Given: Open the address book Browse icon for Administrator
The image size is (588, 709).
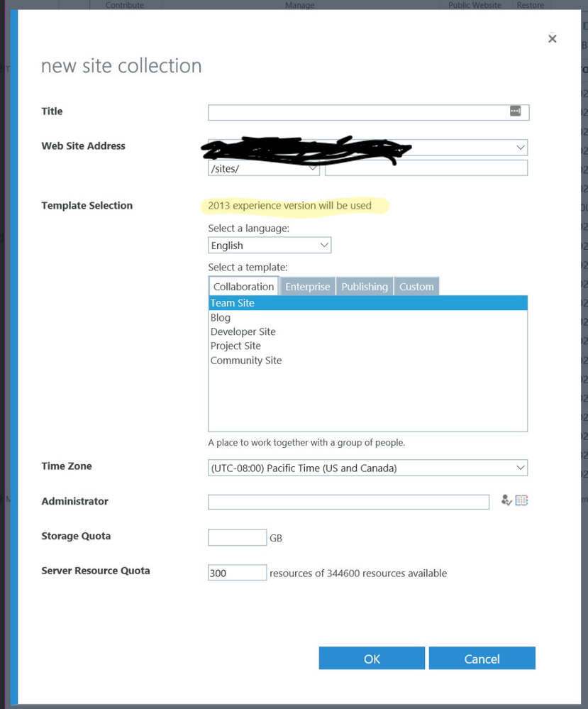Looking at the screenshot, I should point(521,500).
